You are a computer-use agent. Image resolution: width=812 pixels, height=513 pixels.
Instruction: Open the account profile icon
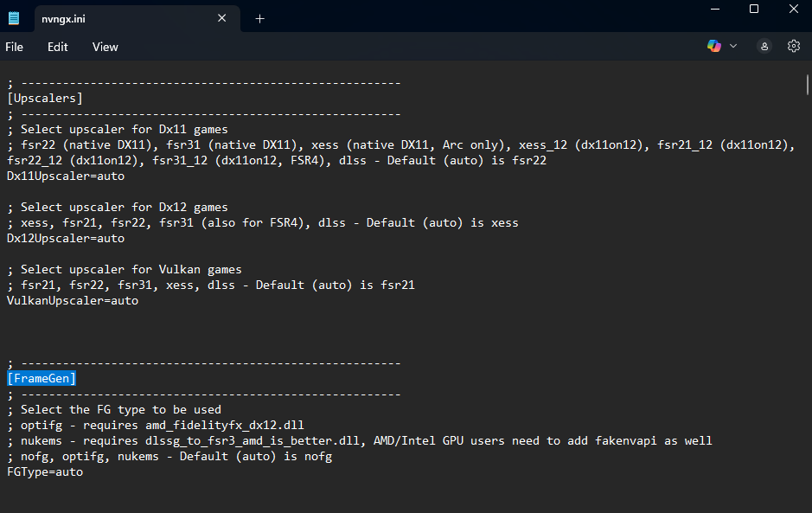point(764,46)
